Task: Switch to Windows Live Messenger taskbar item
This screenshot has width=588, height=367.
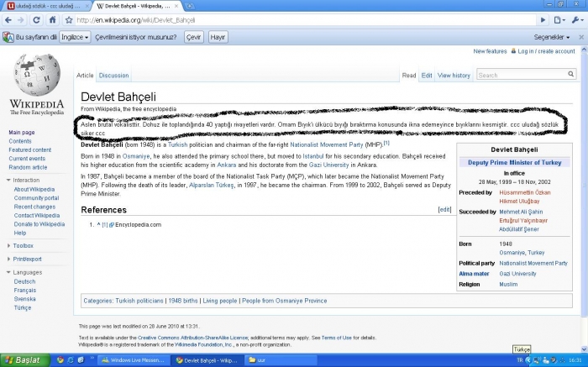Action: pyautogui.click(x=133, y=360)
